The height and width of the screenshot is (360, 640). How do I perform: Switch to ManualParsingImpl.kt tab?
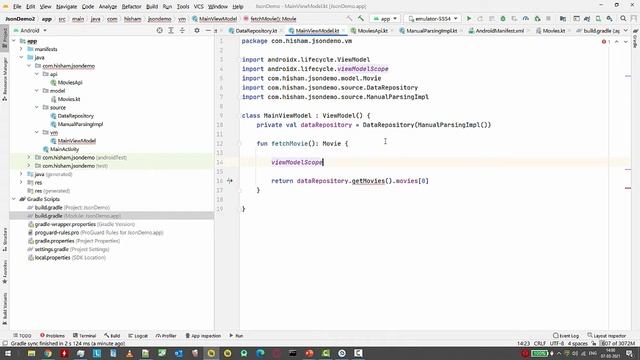(x=431, y=31)
